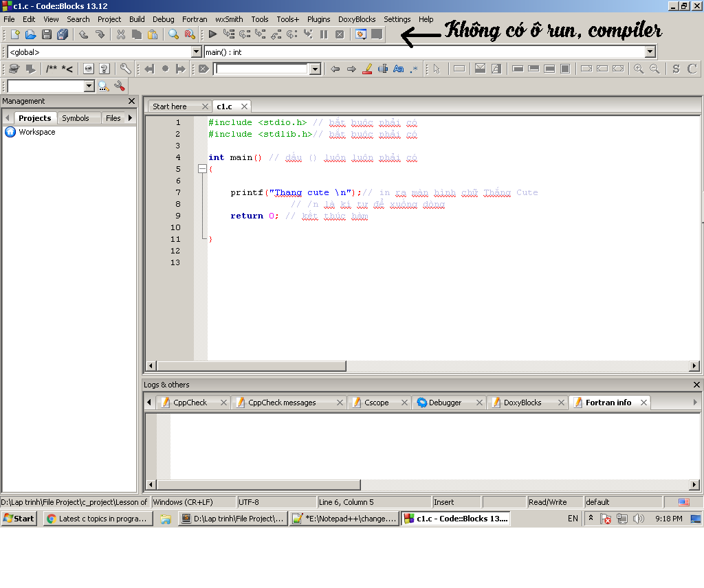Toggle the C comment button in toolbar
The height and width of the screenshot is (588, 704).
coord(692,69)
